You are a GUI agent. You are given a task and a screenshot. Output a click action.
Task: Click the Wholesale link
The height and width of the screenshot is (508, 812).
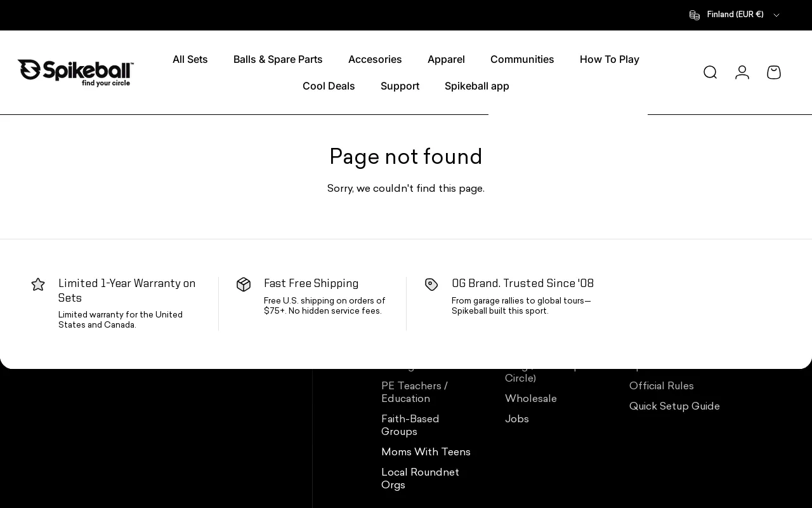[x=530, y=399]
